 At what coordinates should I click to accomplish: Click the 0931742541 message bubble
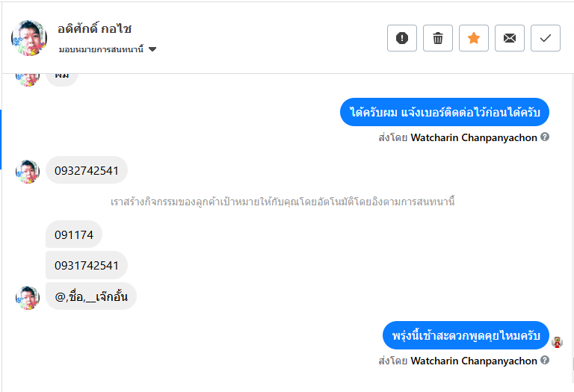click(87, 265)
